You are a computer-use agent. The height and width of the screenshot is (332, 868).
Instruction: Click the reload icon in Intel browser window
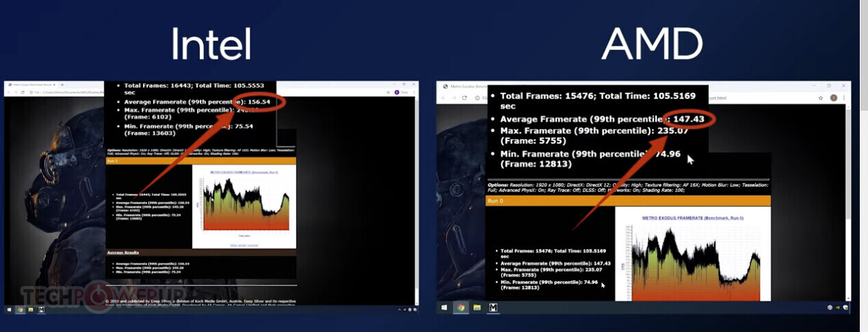23,92
